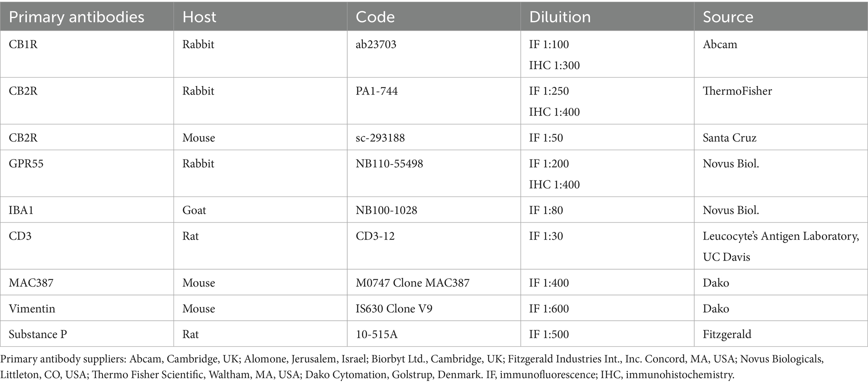Screen dimensions: 868x384
Task: Click the M0747 Clone MAC387 cell
Action: 412,282
